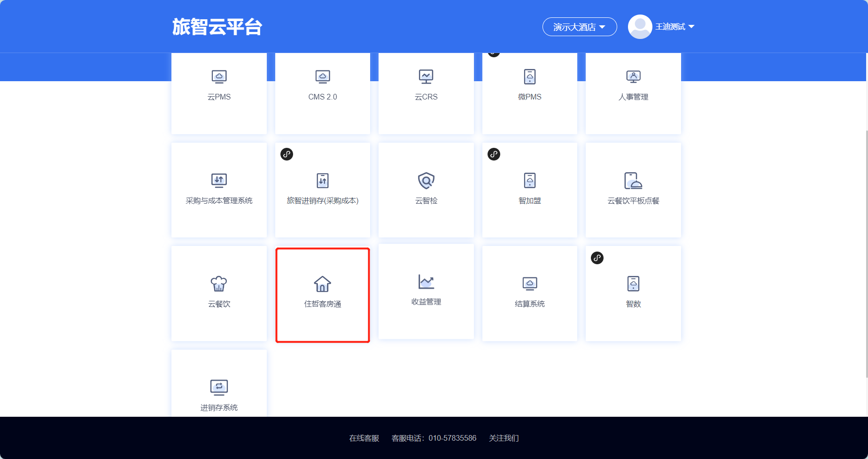Click the 旅智云平台 logo title

tap(217, 27)
